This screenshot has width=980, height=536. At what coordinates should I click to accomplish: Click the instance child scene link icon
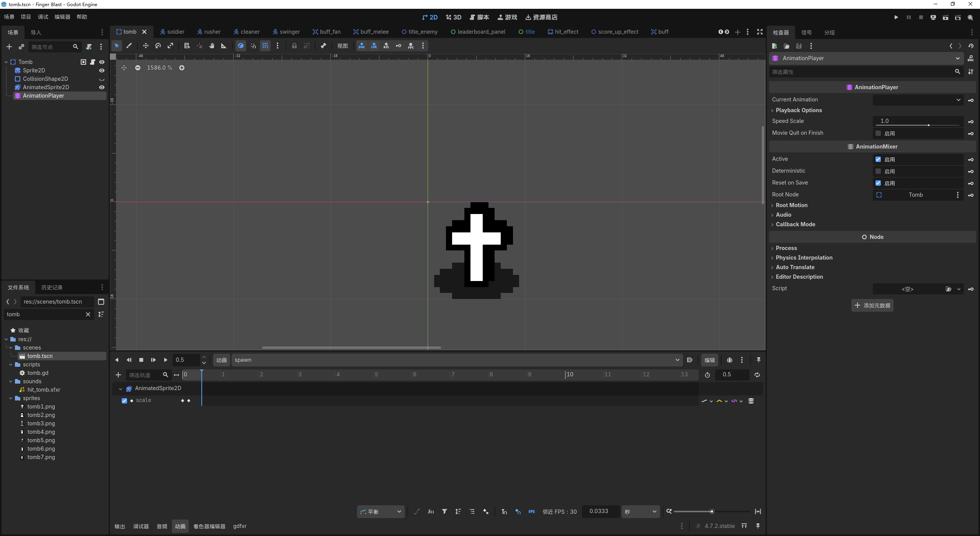pos(21,47)
